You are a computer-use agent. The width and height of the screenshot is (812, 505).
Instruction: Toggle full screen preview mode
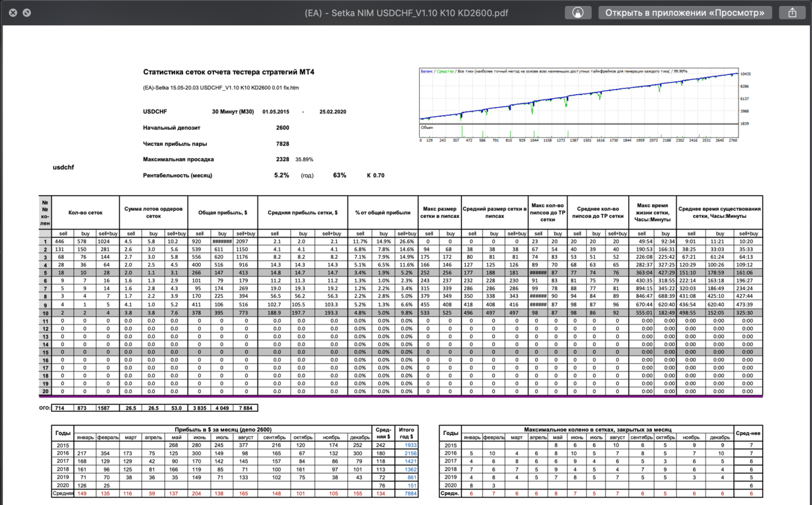click(x=26, y=13)
